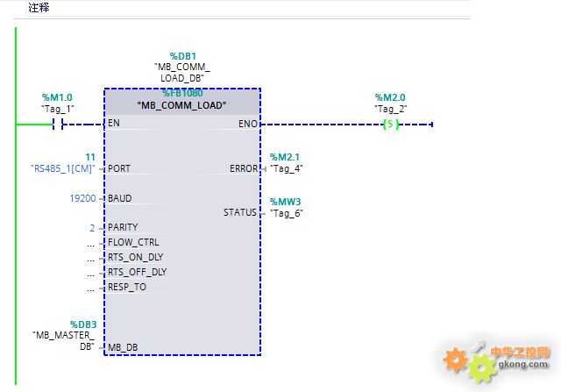561x392 pixels.
Task: Click the MB_DB parameter label
Action: point(123,347)
